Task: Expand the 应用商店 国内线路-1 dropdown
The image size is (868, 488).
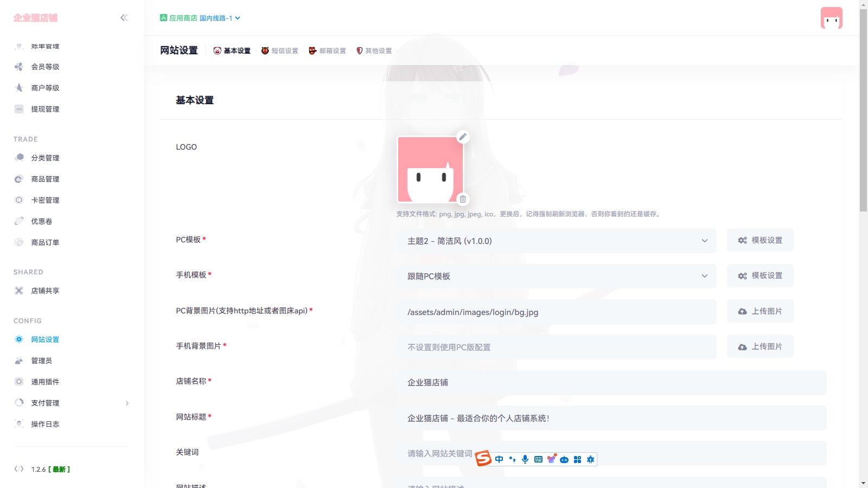Action: [200, 18]
